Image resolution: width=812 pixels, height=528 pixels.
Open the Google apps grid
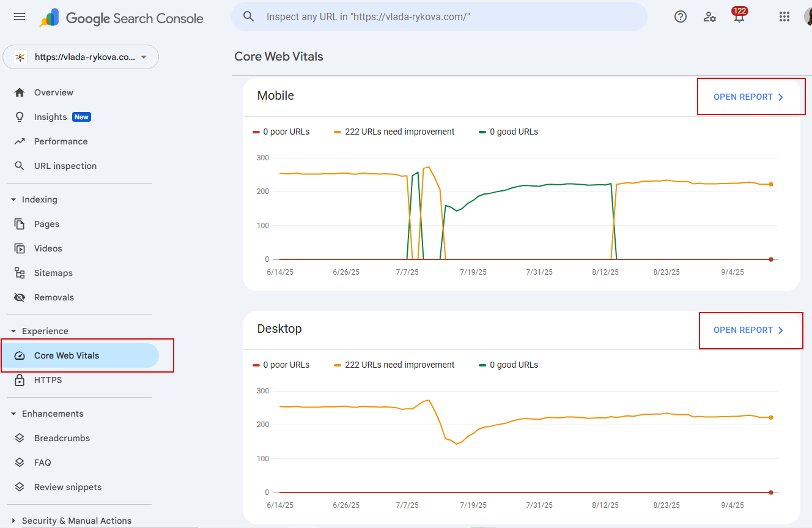784,17
